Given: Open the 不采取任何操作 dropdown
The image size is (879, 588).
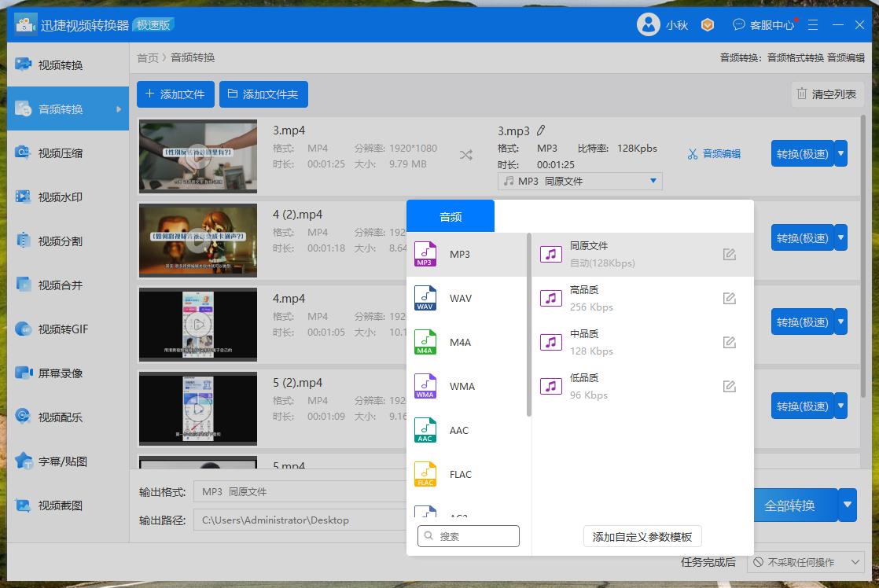Looking at the screenshot, I should [x=804, y=562].
